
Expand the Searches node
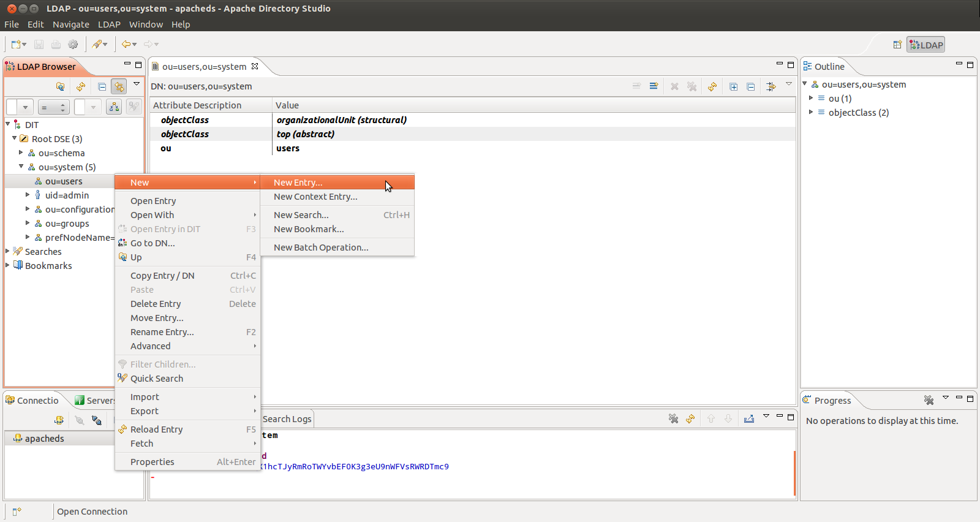click(x=7, y=251)
